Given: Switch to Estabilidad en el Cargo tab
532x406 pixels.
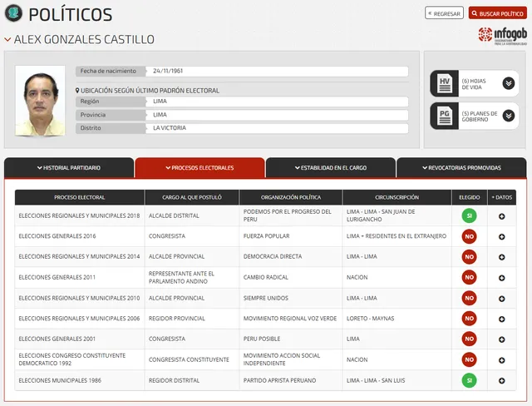Looking at the screenshot, I should point(331,168).
